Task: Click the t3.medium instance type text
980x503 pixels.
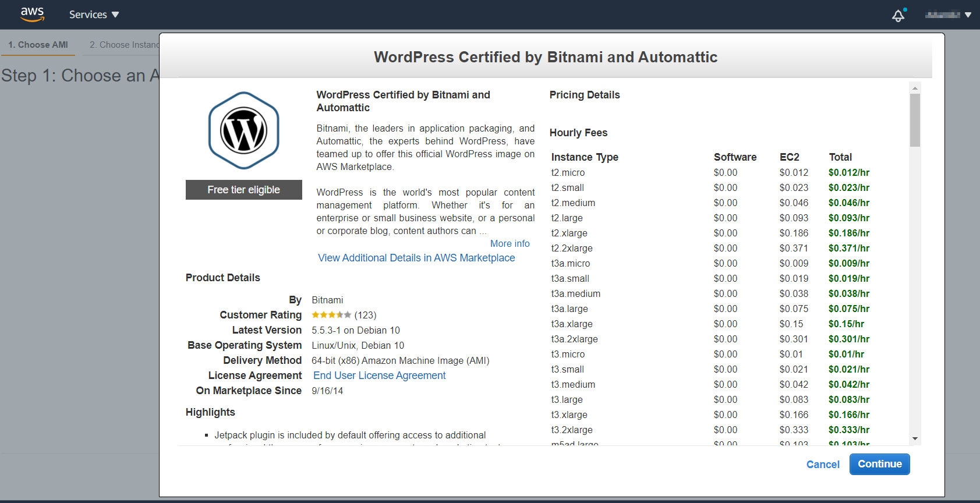Action: 573,384
